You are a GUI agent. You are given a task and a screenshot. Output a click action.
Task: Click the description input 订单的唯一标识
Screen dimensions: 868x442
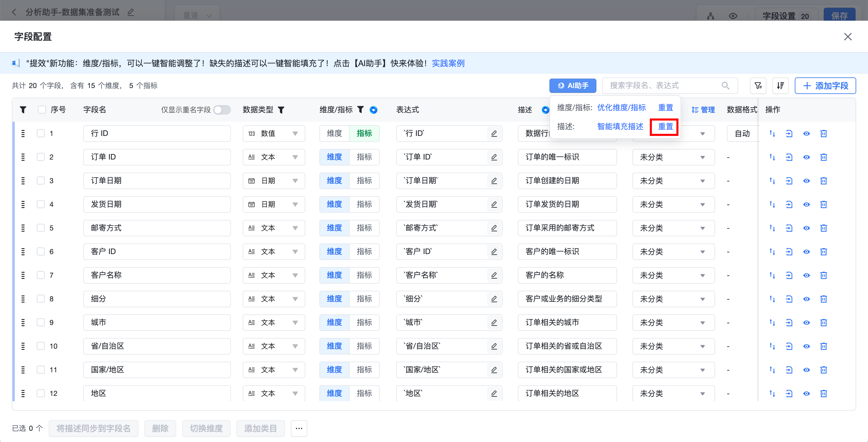pos(567,157)
